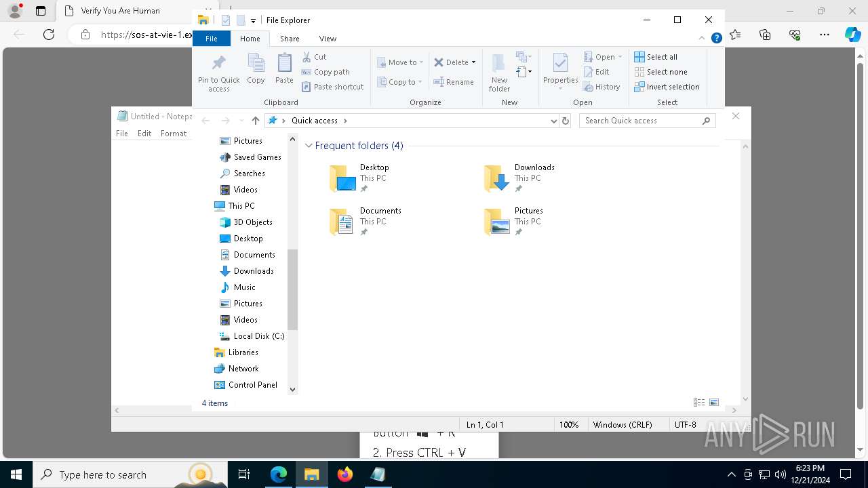
Task: Click the Rename command
Action: pyautogui.click(x=454, y=82)
